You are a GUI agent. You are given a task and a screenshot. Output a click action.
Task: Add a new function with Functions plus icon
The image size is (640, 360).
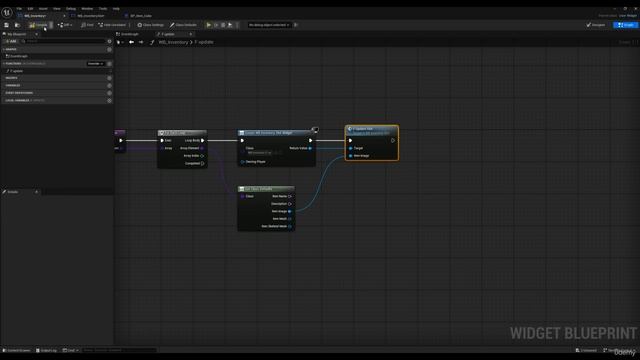click(109, 64)
